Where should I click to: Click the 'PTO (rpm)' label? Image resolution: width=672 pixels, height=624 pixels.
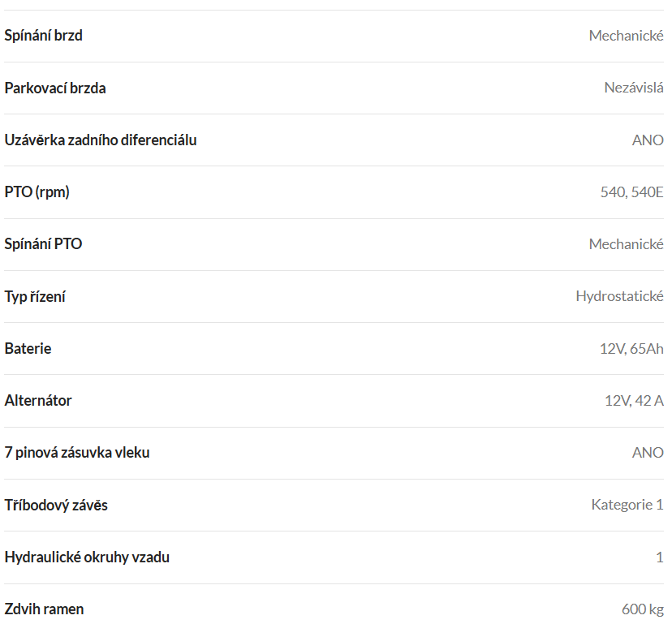point(37,192)
